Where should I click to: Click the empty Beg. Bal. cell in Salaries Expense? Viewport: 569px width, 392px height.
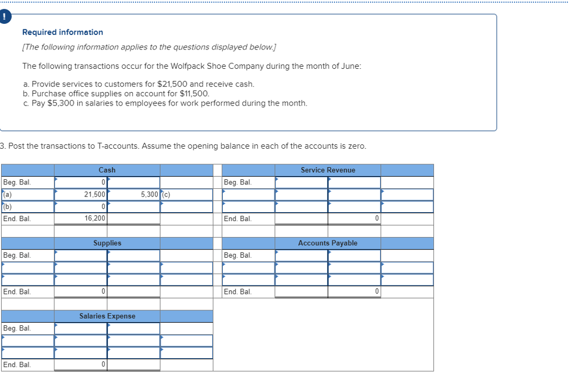tap(81, 328)
